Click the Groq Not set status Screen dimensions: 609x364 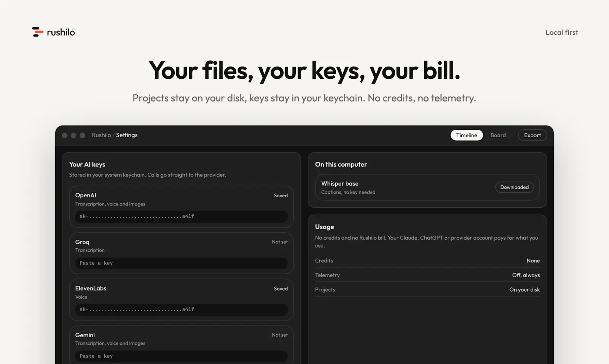(x=280, y=242)
